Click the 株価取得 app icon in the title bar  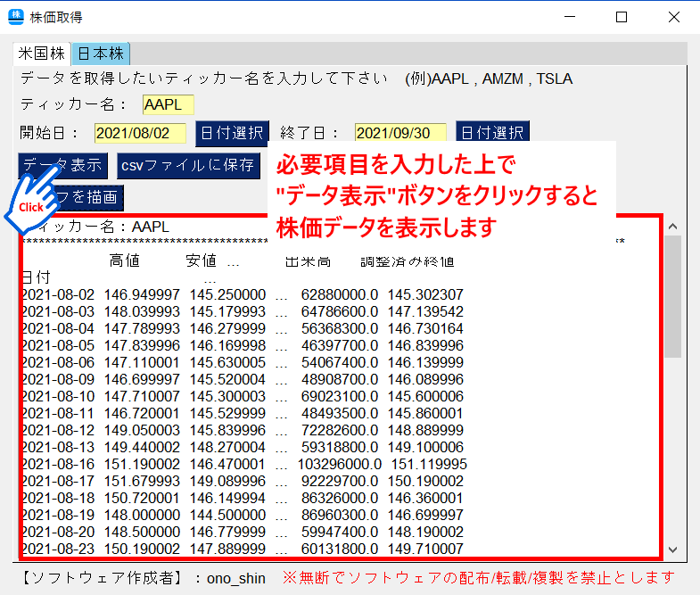coord(16,18)
